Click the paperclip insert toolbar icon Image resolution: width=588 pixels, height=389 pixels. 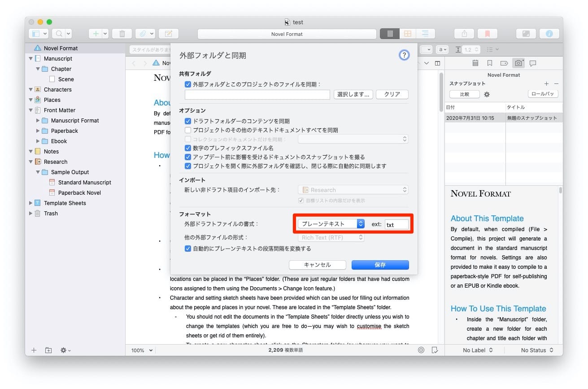point(142,34)
